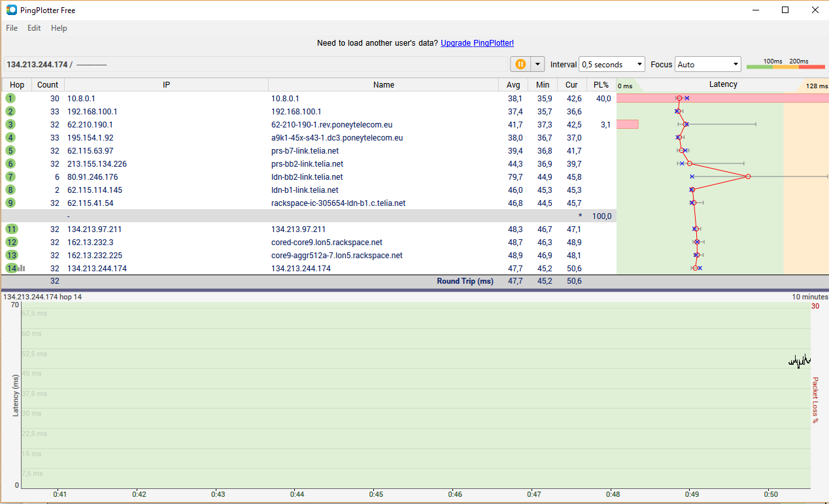
Task: Click IP cell 62.210.190.1
Action: point(90,124)
